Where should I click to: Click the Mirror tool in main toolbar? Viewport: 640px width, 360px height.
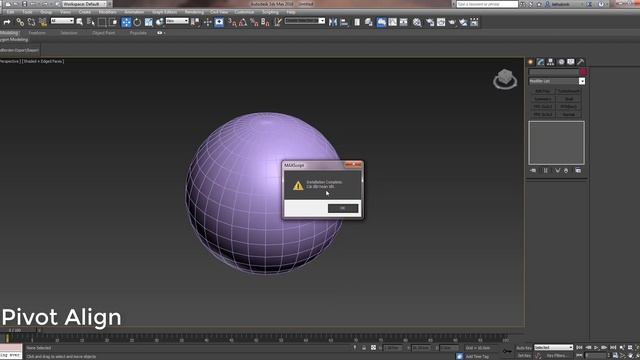(x=333, y=22)
